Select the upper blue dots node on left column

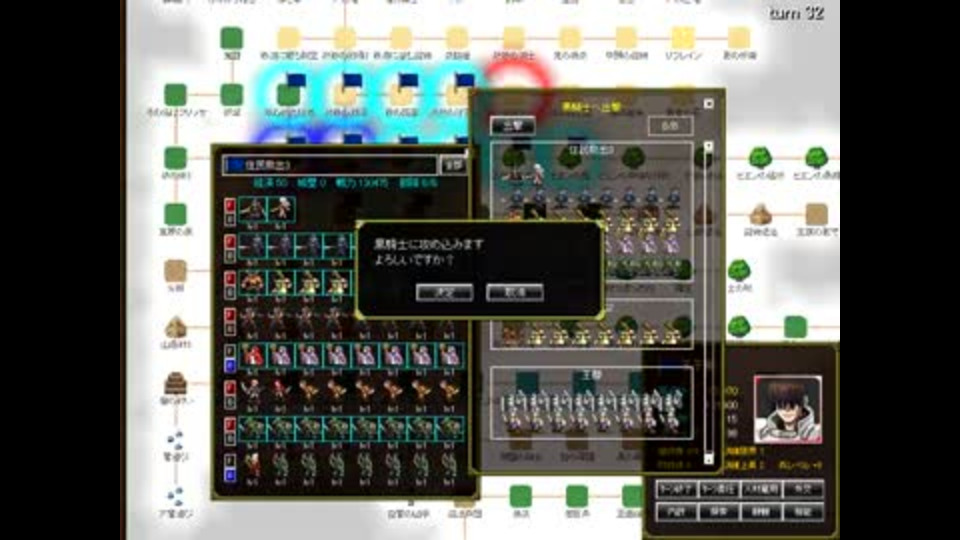click(x=176, y=440)
